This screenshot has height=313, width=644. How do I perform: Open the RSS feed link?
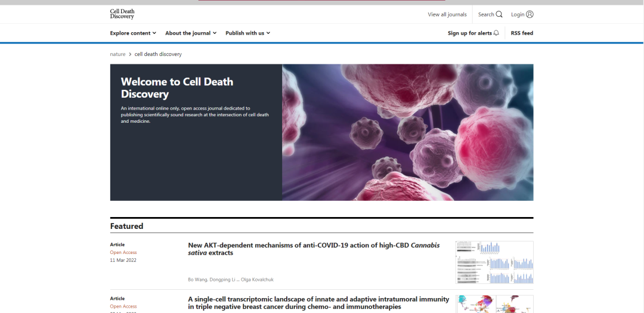[522, 33]
